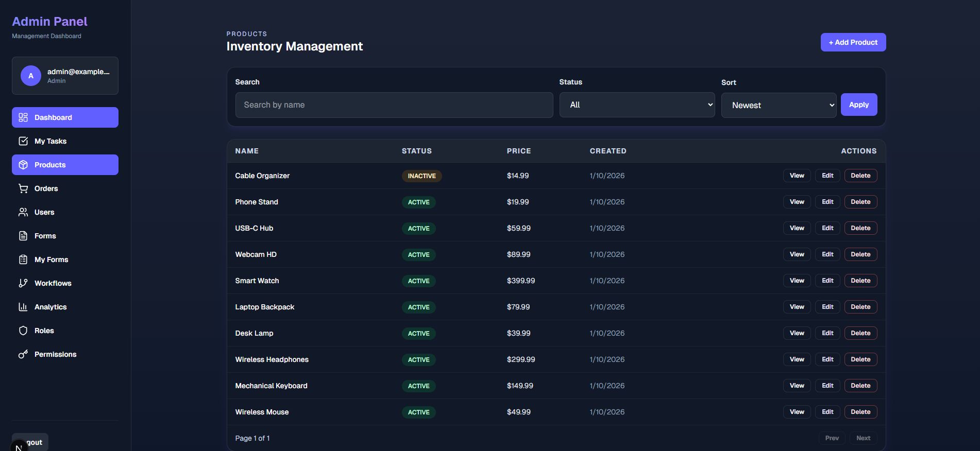The image size is (980, 451).
Task: Edit the Smart Watch row
Action: point(827,281)
